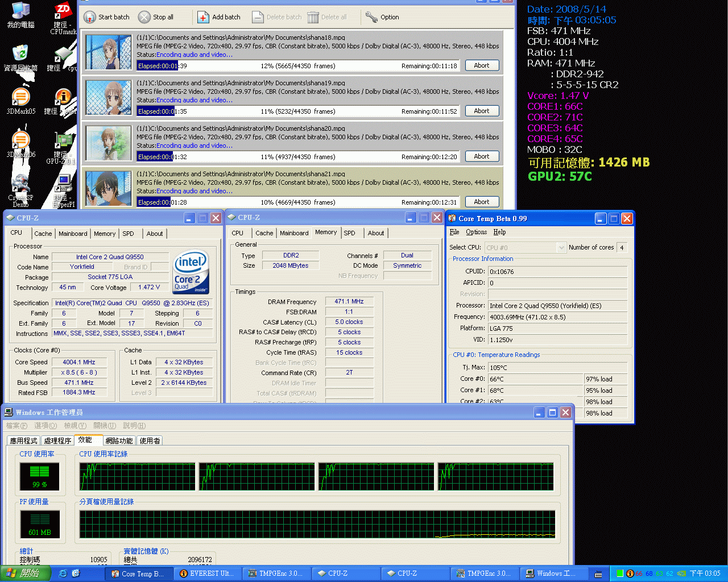Click the shana20.mpg progress bar at 11%
728x582 pixels.
click(x=298, y=157)
